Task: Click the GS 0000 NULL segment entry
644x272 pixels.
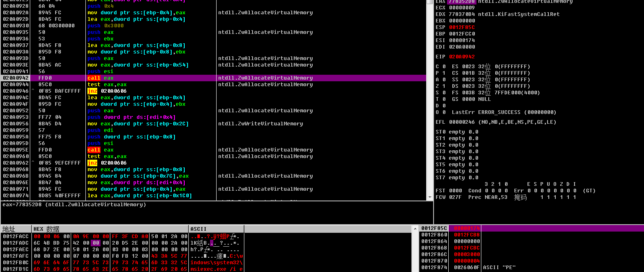Action: click(x=471, y=99)
